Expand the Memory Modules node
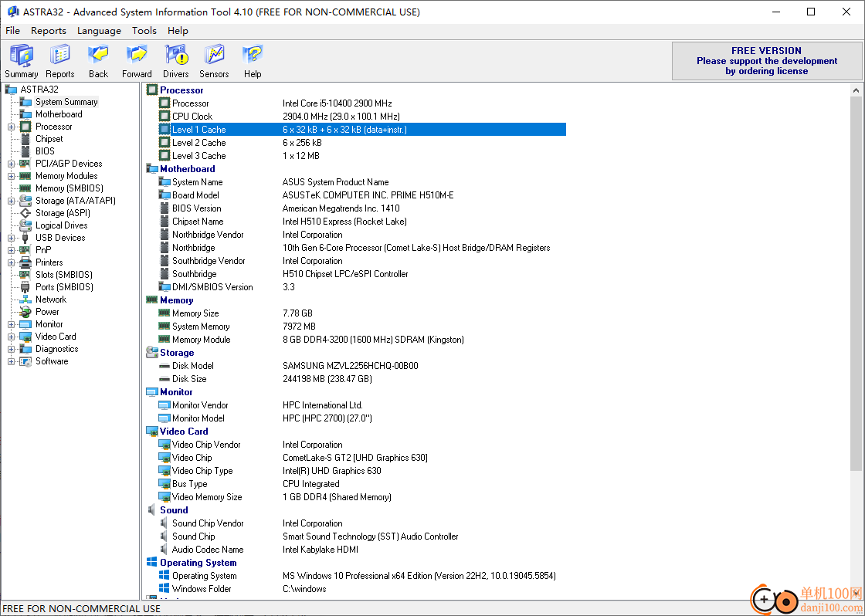Viewport: 865px width, 616px height. [x=11, y=177]
